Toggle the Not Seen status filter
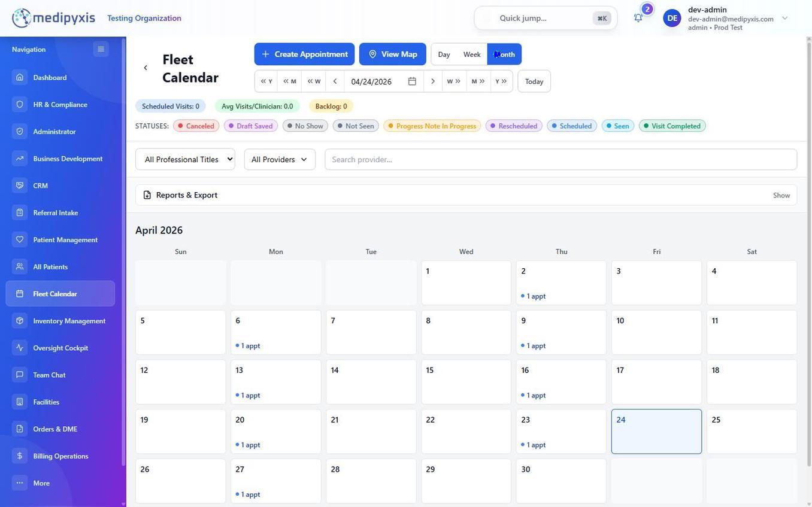This screenshot has width=812, height=507. 356,126
